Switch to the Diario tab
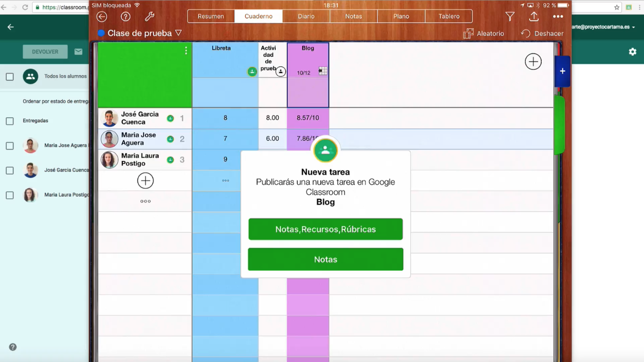 pos(306,16)
